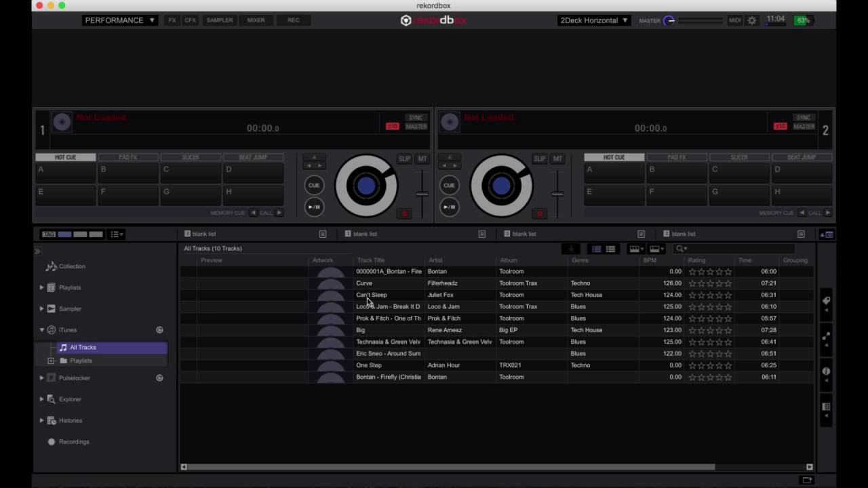Viewport: 868px width, 488px height.
Task: Toggle the SAMPLER panel button
Action: (220, 20)
